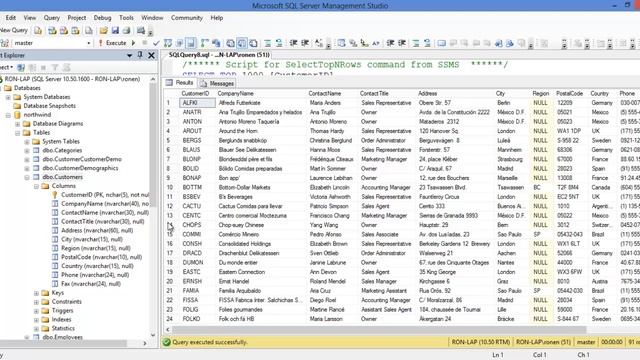Select the SQLQuery8.sql document tab
Screen dimensions: 640x360
pyautogui.click(x=219, y=55)
